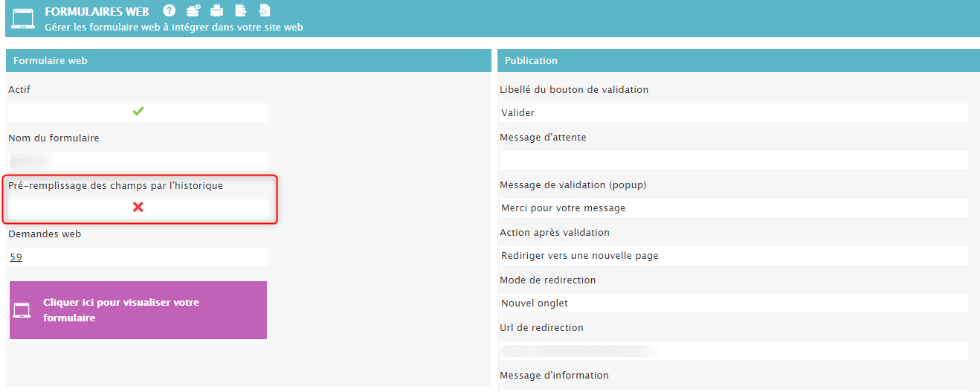This screenshot has height=392, width=980.
Task: Click the laptop icon in purple button
Action: coord(22,310)
